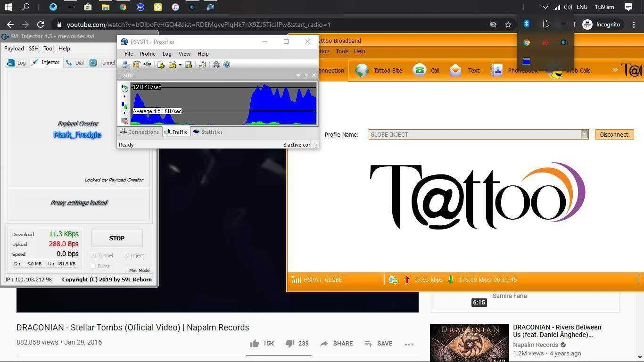Open iTunes from the taskbar
Viewport: 644px width, 362px height.
[x=175, y=7]
